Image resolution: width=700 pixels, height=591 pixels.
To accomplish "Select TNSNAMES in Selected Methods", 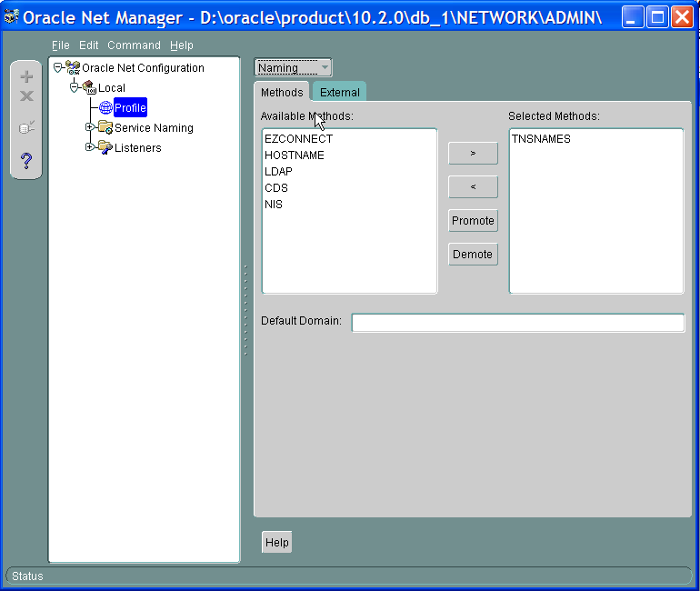I will click(x=541, y=139).
